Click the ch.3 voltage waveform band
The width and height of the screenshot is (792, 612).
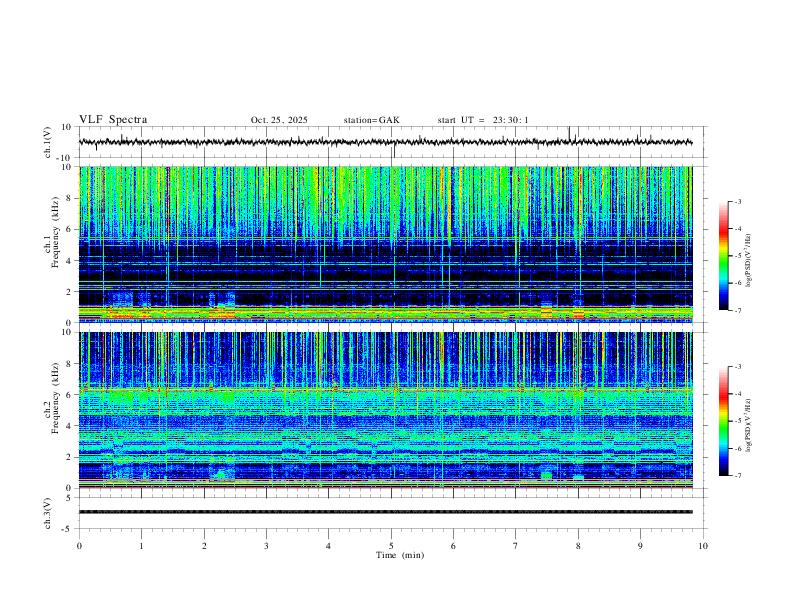click(x=385, y=512)
